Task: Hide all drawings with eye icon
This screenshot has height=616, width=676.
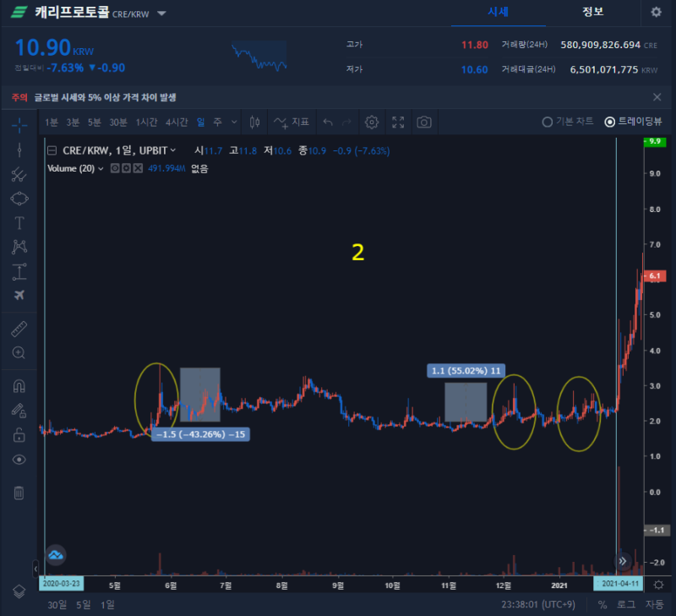Action: pyautogui.click(x=19, y=460)
